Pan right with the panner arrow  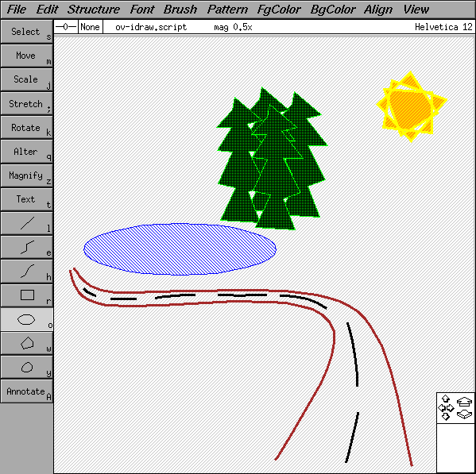click(x=451, y=408)
